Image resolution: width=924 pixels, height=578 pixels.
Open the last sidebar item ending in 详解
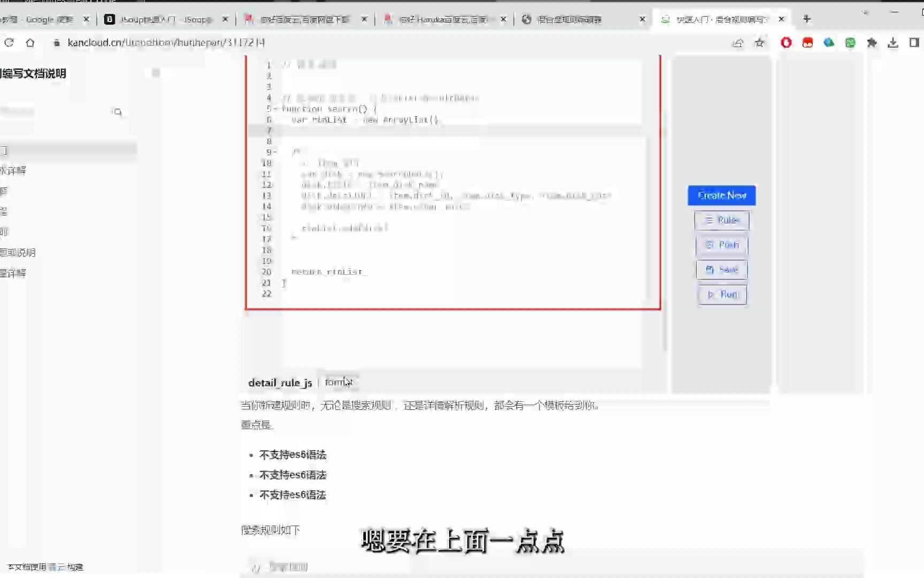pyautogui.click(x=13, y=273)
